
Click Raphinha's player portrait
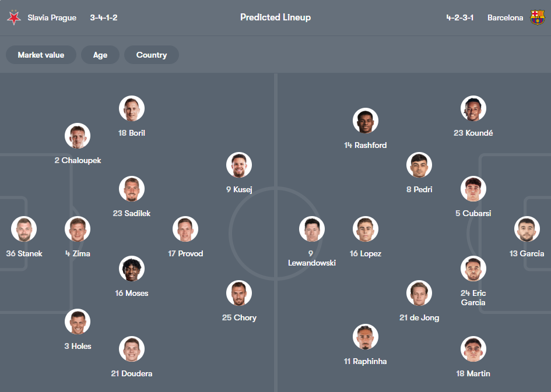tap(366, 336)
